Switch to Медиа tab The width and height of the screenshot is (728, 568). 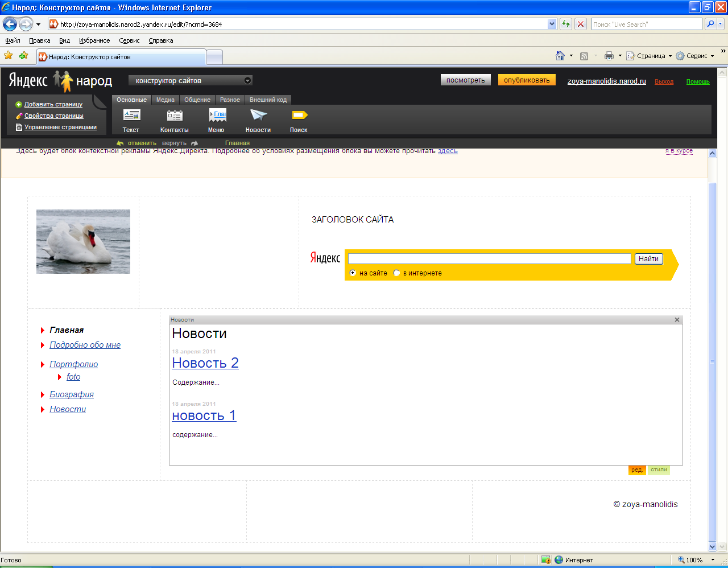pos(166,100)
